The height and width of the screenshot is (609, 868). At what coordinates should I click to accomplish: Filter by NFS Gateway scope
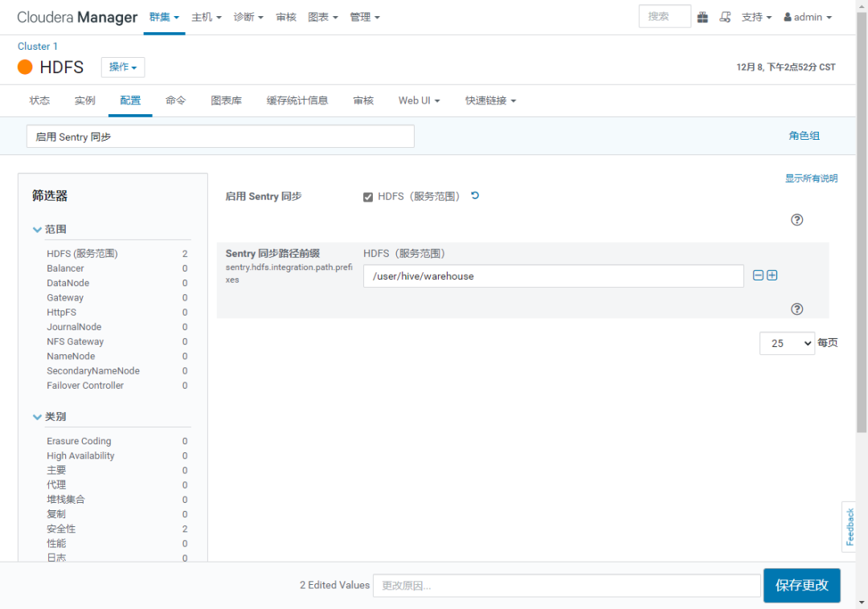117,341
